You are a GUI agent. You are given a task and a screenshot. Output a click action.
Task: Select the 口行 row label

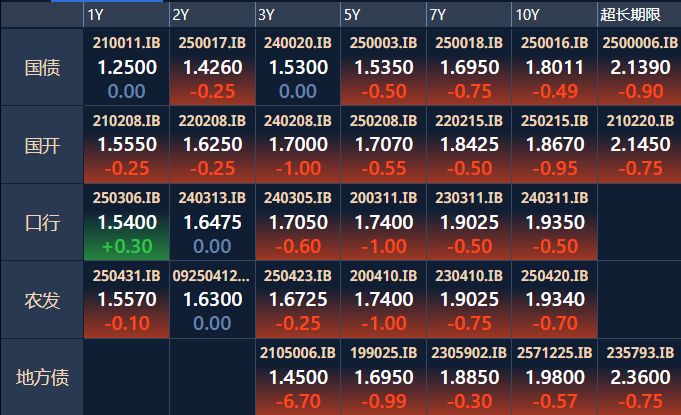42,222
